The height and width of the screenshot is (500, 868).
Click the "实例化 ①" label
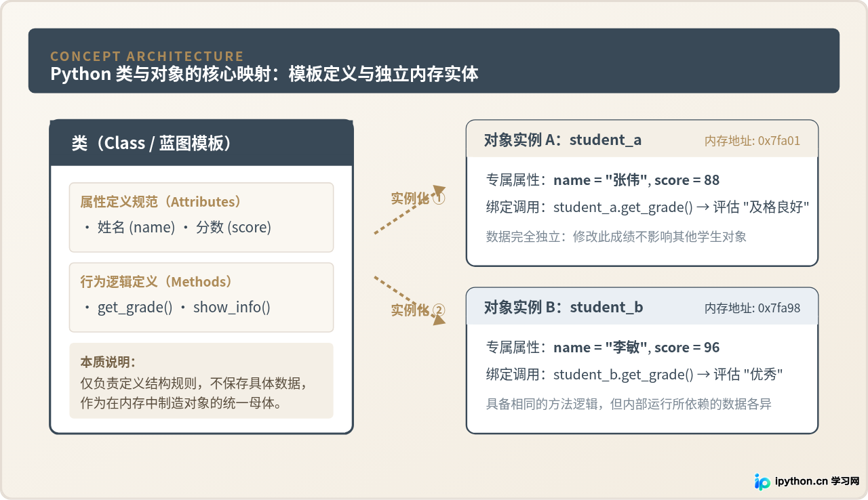pos(418,199)
